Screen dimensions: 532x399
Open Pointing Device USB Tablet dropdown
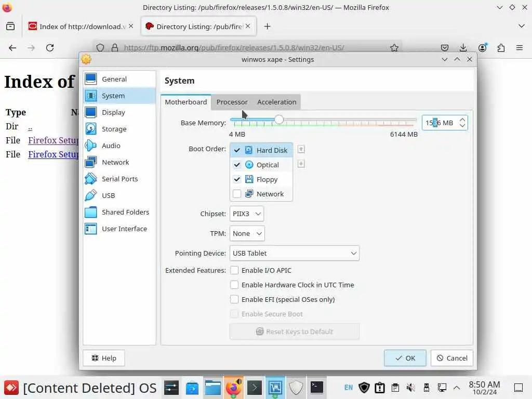[294, 253]
